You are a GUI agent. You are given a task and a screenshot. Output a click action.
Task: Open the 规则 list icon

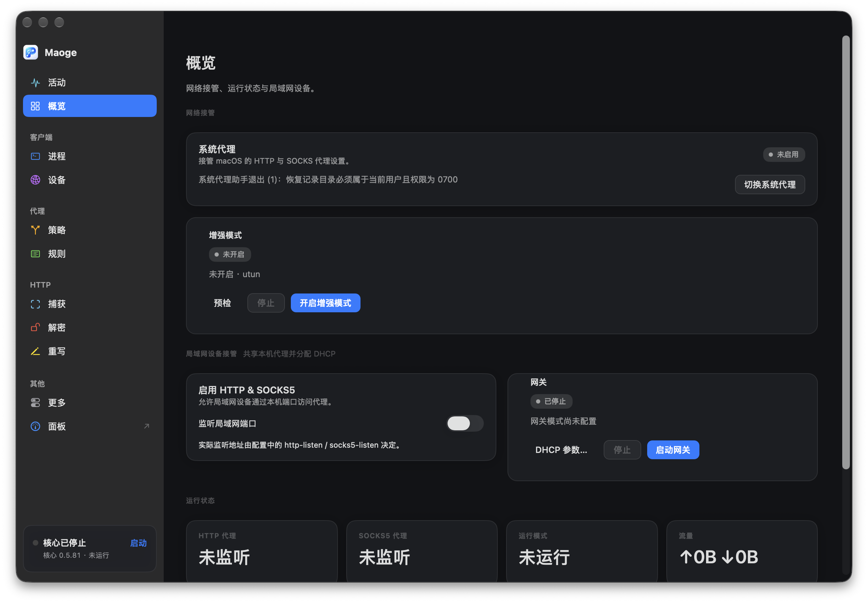click(x=35, y=253)
